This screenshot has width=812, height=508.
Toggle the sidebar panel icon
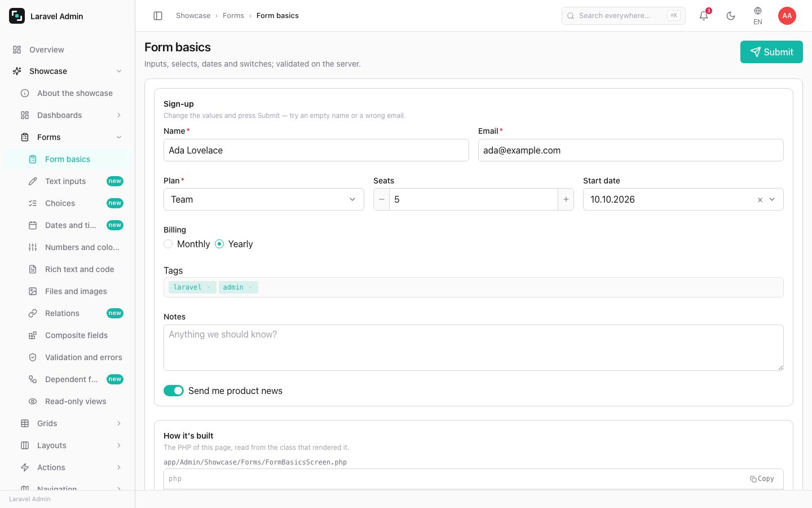tap(158, 16)
